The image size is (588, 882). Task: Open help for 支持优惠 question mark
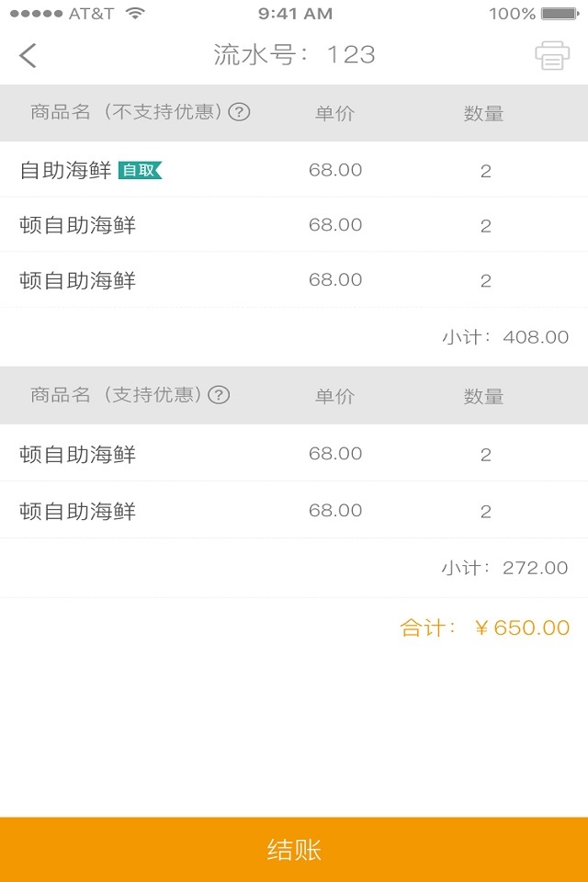point(219,395)
